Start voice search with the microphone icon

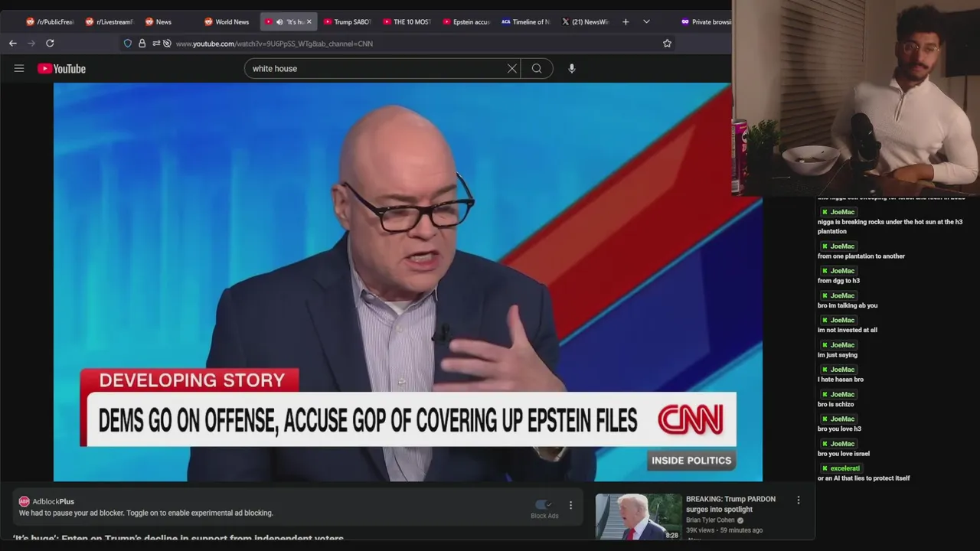571,69
